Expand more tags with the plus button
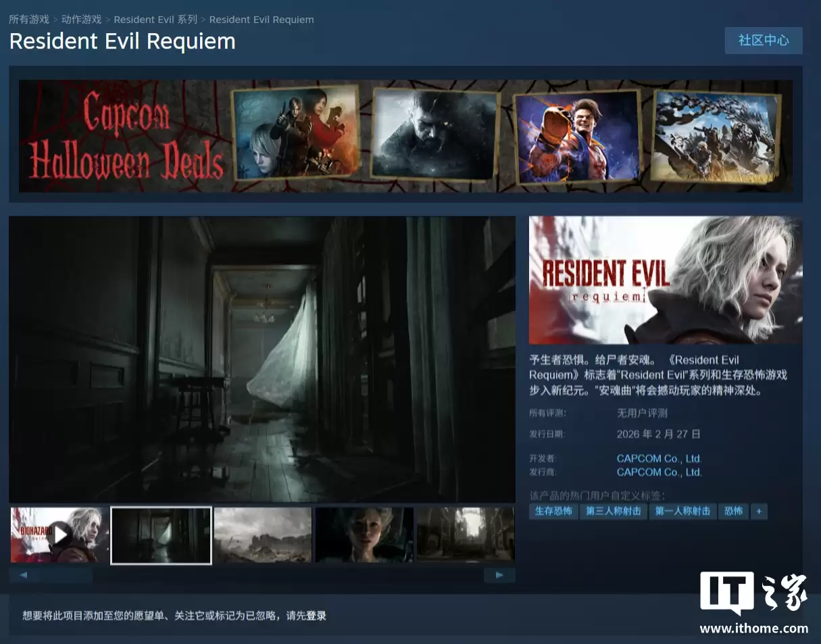This screenshot has width=821, height=644. click(x=759, y=512)
